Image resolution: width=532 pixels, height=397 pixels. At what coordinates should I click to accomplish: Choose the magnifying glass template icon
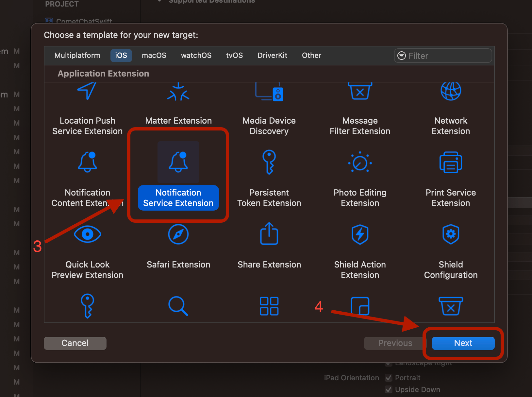[x=178, y=306]
